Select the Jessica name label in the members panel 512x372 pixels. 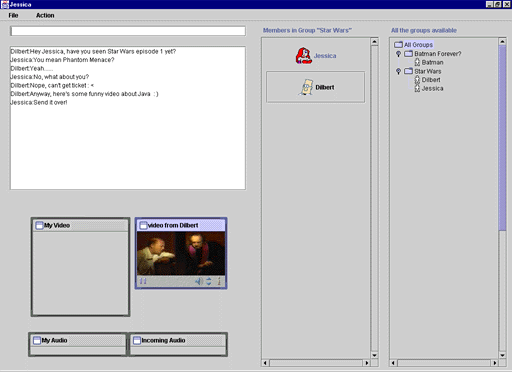(325, 56)
